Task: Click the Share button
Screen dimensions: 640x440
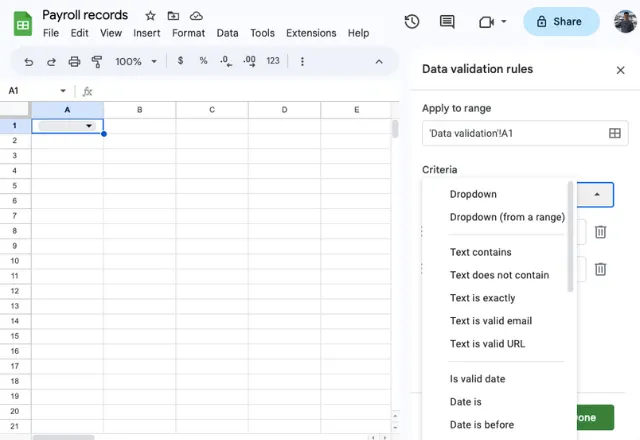Action: [559, 21]
